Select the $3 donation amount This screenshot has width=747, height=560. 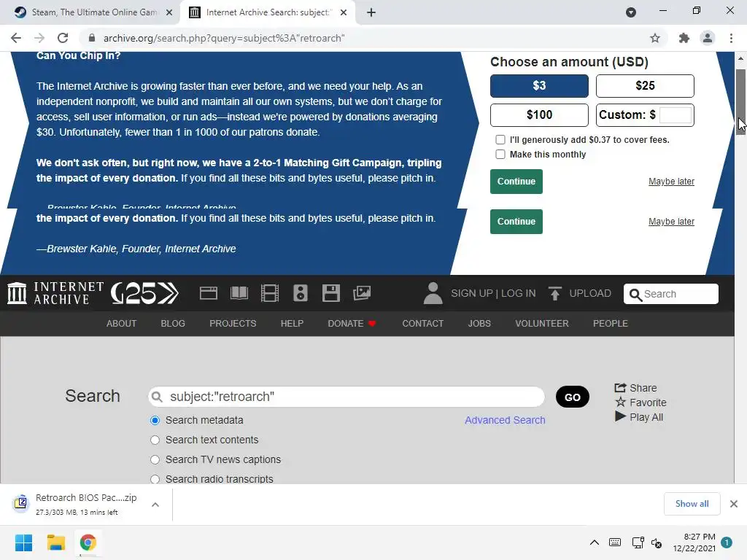[x=539, y=86]
